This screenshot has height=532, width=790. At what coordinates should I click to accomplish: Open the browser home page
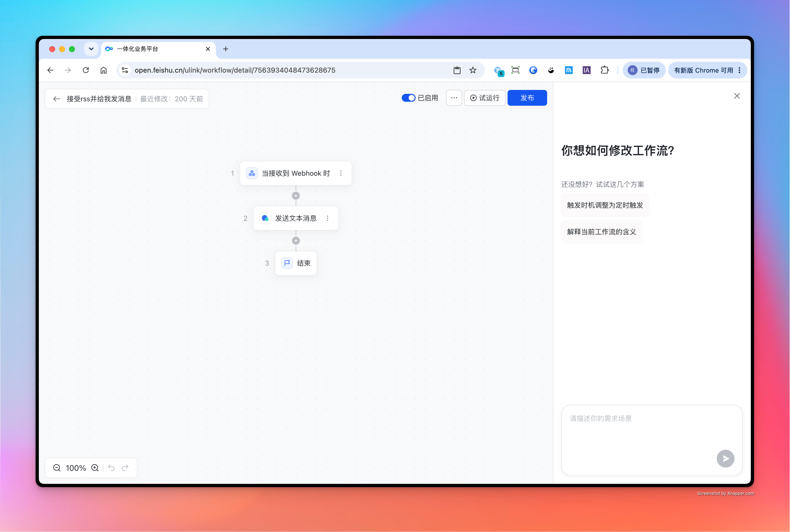(104, 70)
